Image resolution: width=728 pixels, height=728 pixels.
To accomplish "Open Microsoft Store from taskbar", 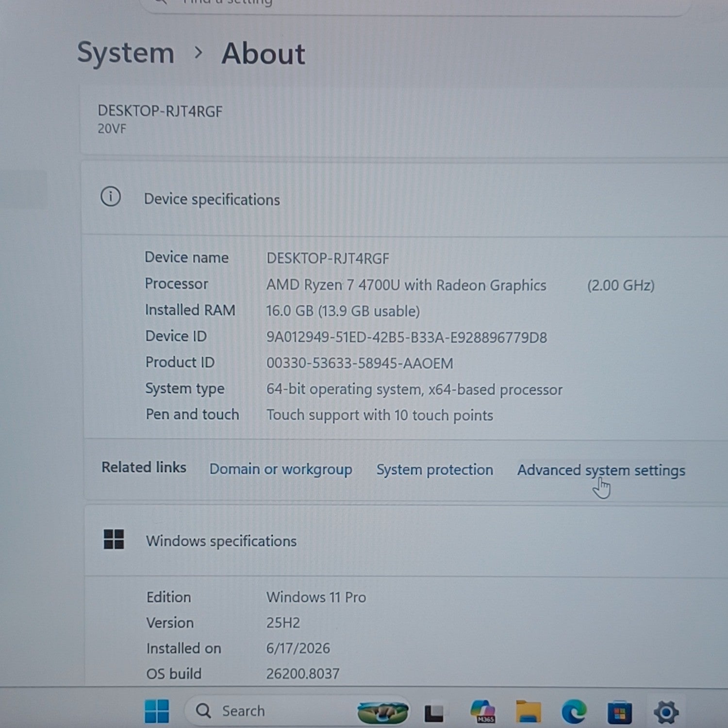I will click(620, 712).
